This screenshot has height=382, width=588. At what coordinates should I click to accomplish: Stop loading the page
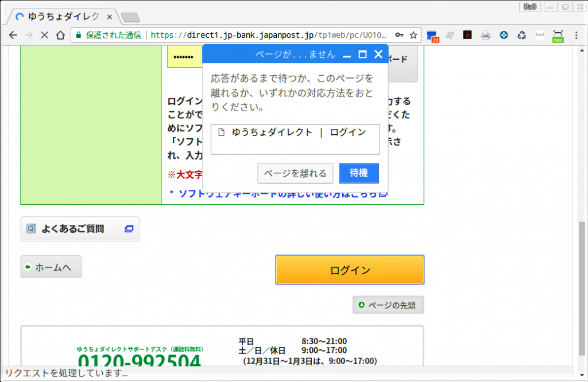pyautogui.click(x=45, y=35)
